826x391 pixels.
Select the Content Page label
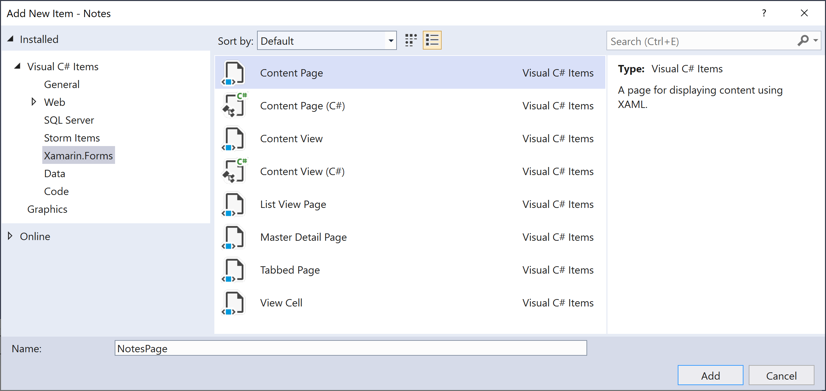click(291, 73)
